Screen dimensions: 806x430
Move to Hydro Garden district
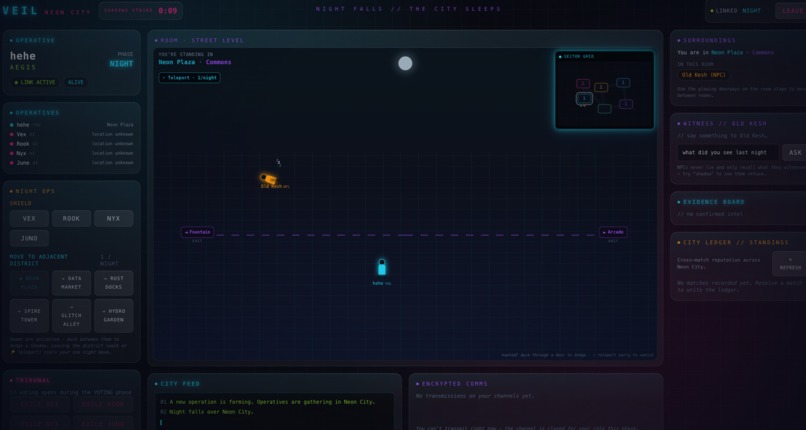coord(114,316)
